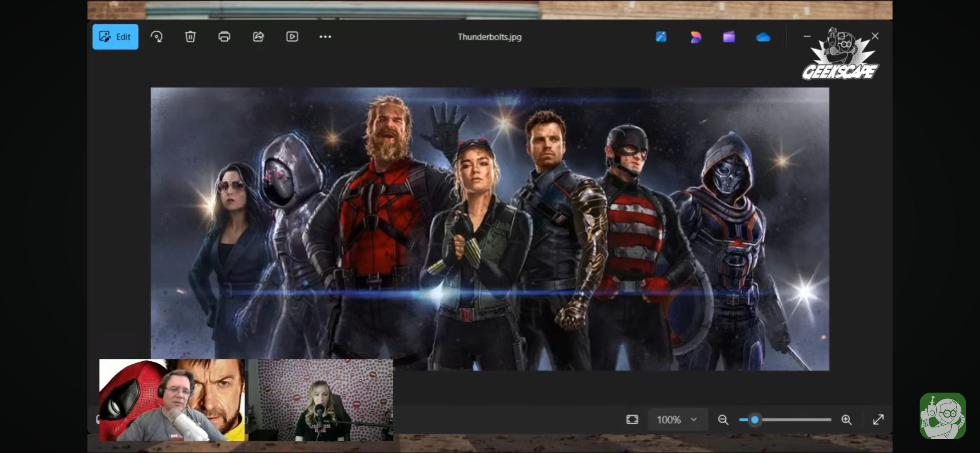The height and width of the screenshot is (453, 980).
Task: Click the zoom out magnifier
Action: pyautogui.click(x=723, y=419)
